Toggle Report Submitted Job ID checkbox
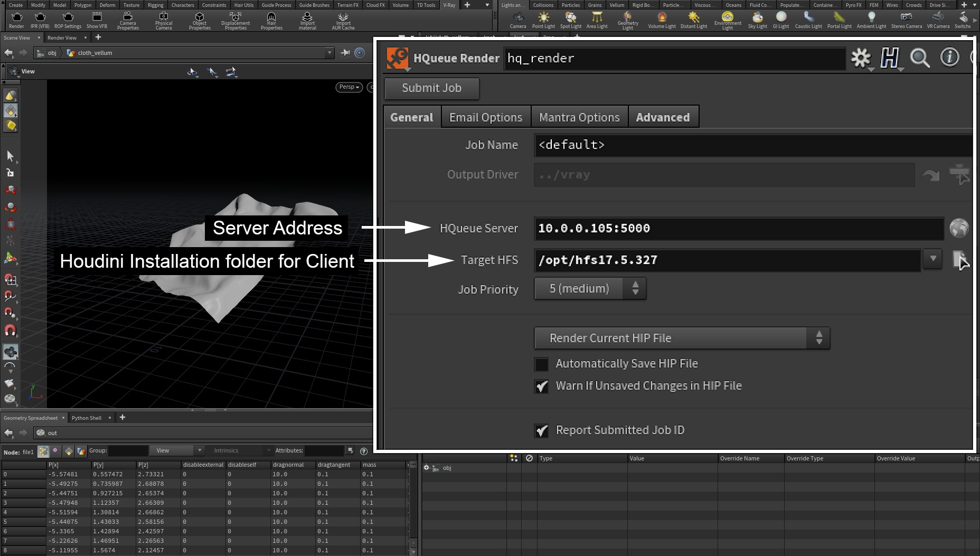 [x=541, y=431]
